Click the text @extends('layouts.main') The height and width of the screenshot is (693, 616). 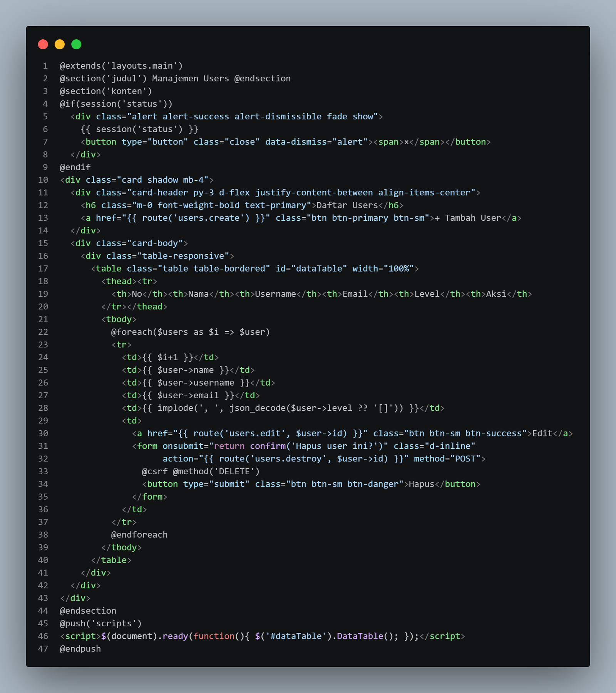(121, 66)
